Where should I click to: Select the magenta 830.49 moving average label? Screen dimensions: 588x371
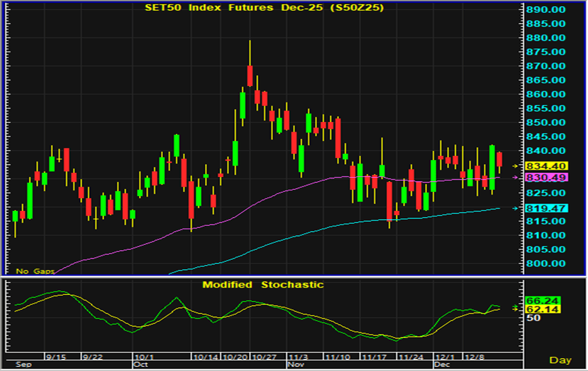point(547,177)
